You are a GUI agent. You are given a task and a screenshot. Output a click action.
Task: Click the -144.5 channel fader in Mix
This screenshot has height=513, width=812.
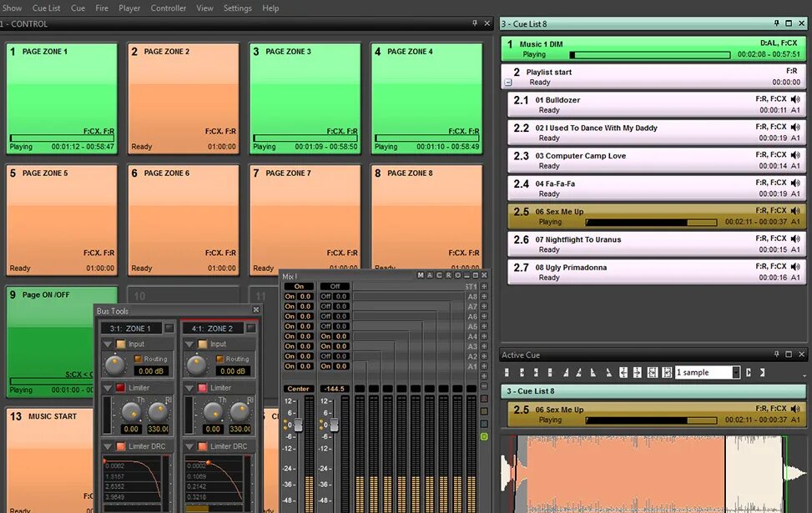pos(335,425)
